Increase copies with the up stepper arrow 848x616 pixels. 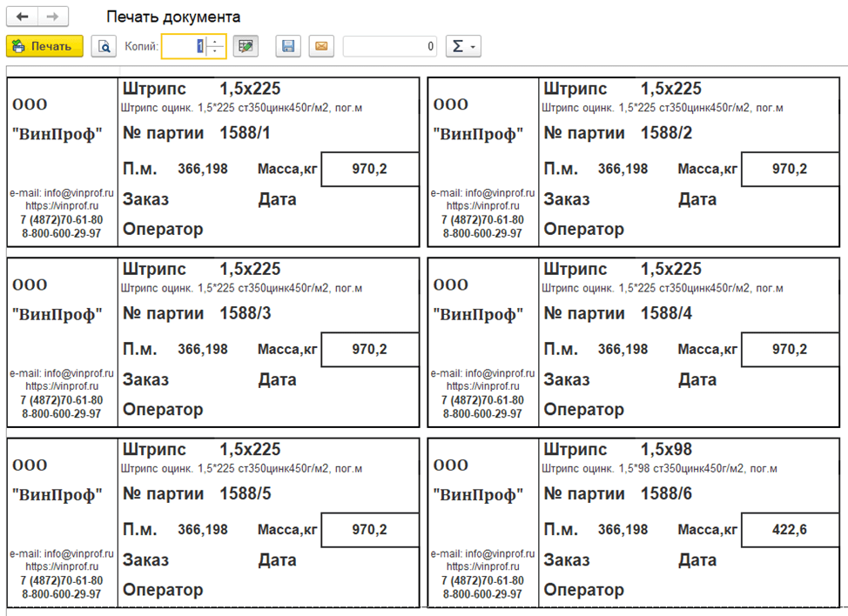click(x=215, y=41)
